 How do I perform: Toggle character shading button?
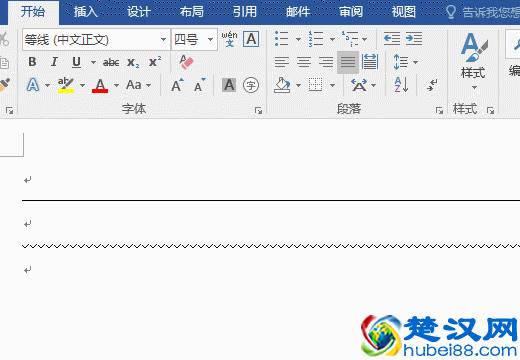click(229, 85)
